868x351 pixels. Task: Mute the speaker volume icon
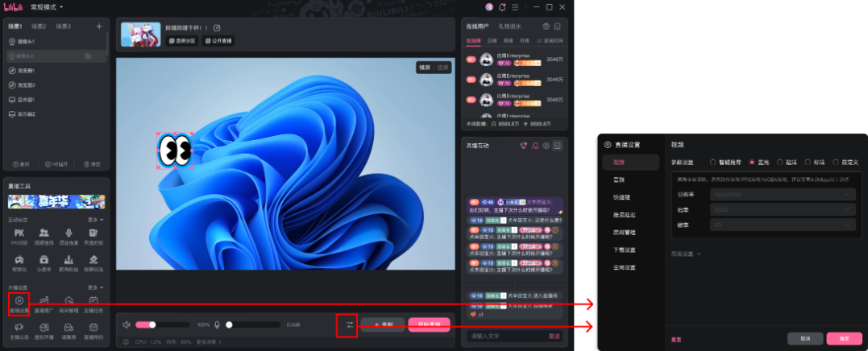click(126, 324)
